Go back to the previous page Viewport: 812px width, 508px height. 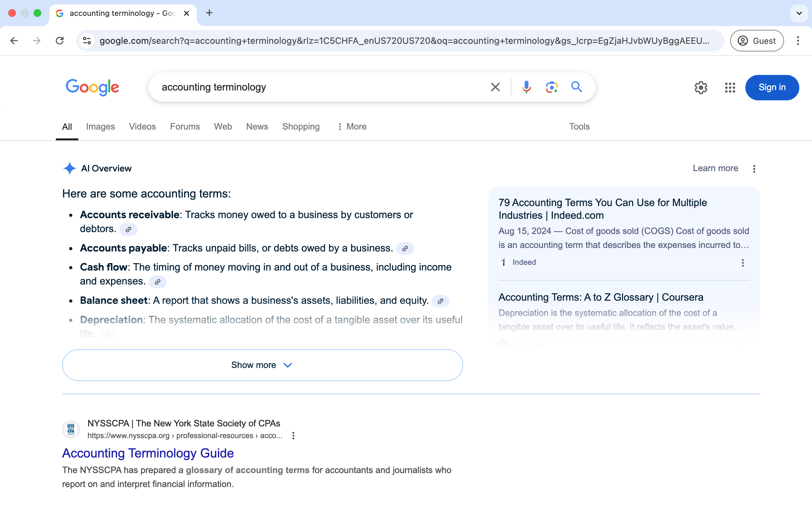(14, 41)
